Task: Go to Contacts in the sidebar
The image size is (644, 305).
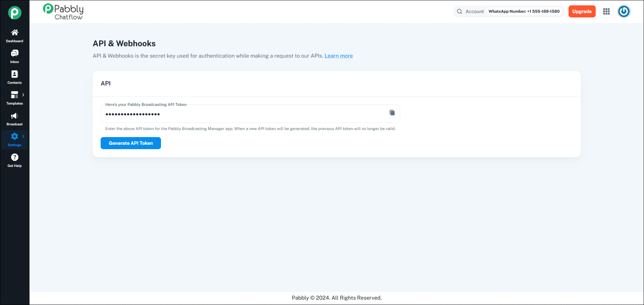Action: click(15, 77)
